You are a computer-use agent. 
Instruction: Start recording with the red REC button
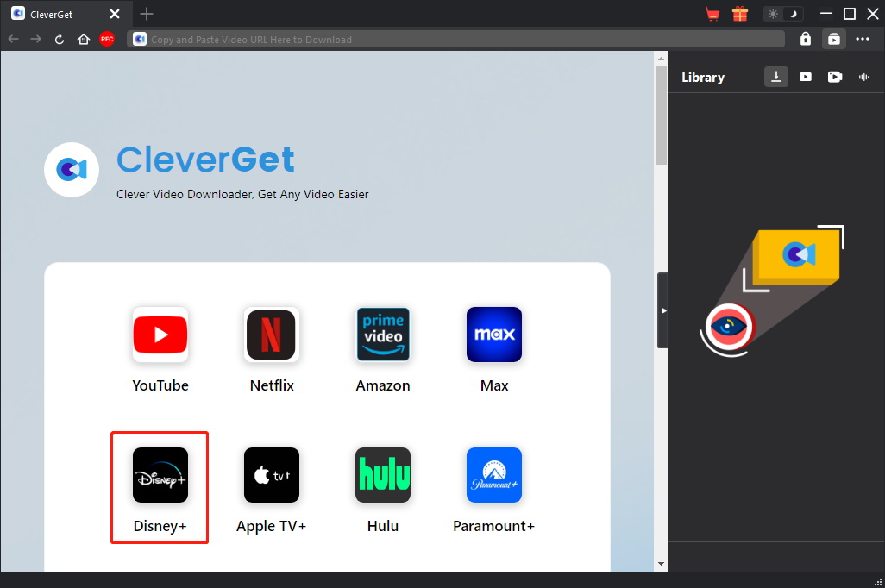tap(107, 39)
